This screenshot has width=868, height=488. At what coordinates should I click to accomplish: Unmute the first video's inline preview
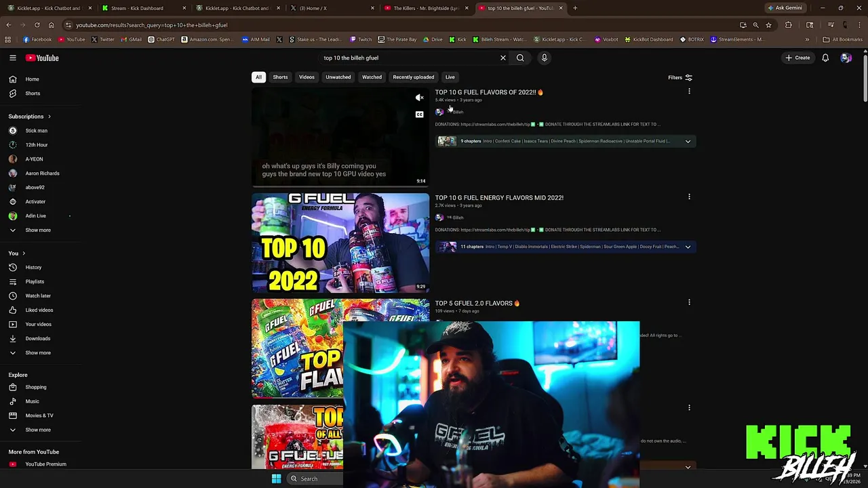click(x=420, y=98)
